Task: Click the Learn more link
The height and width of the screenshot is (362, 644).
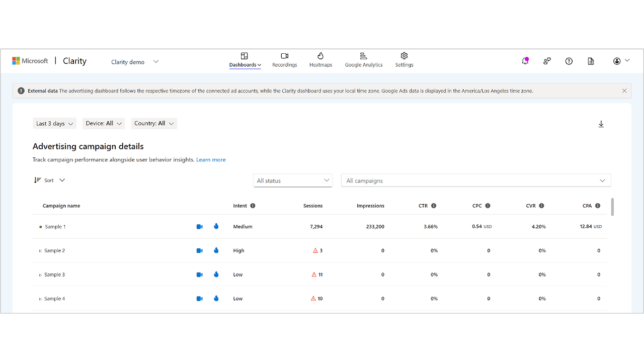Action: [x=211, y=160]
